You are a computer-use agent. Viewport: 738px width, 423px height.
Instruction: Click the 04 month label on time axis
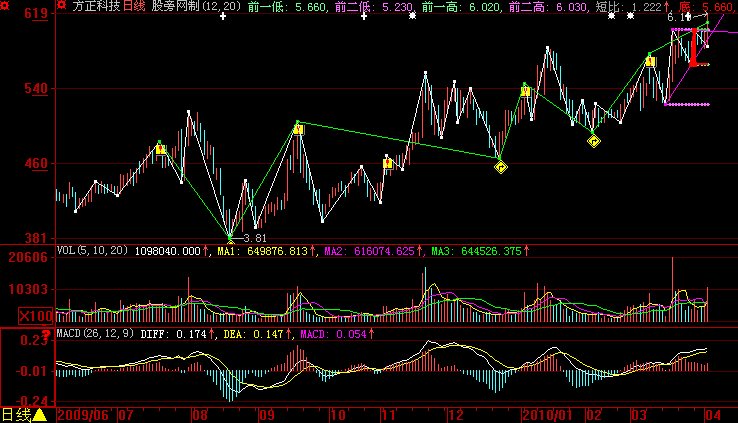pos(713,415)
